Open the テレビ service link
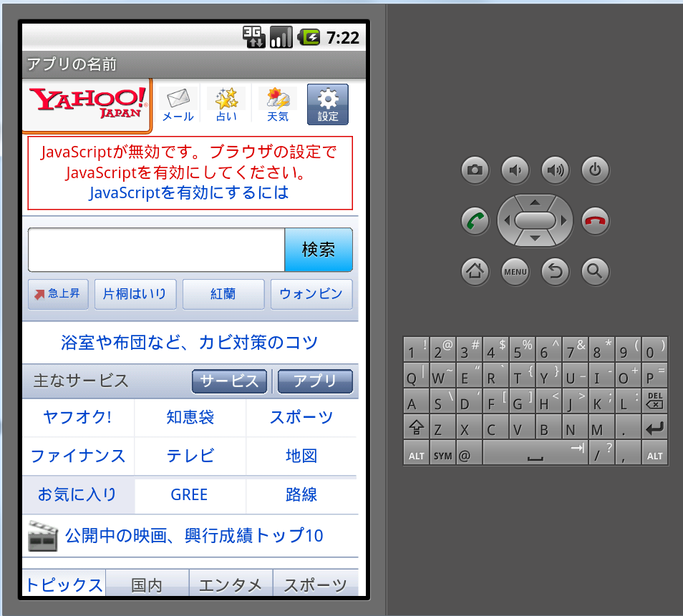The image size is (683, 616). [x=190, y=456]
